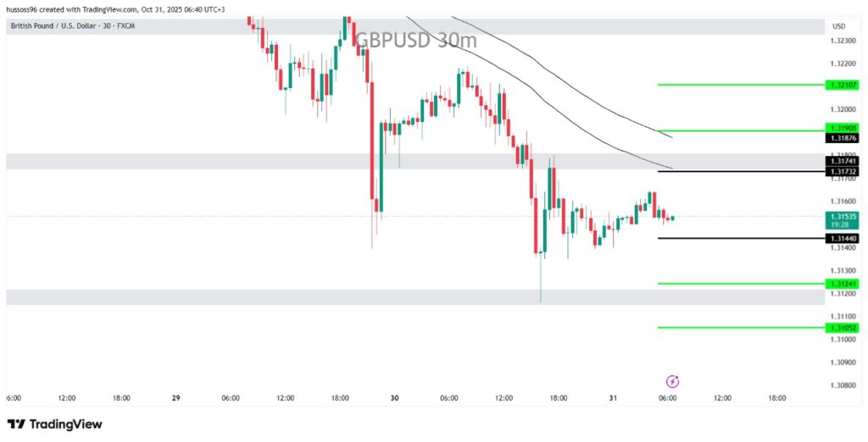The height and width of the screenshot is (442, 868).
Task: Click the 29 date marker on time axis
Action: pos(176,398)
